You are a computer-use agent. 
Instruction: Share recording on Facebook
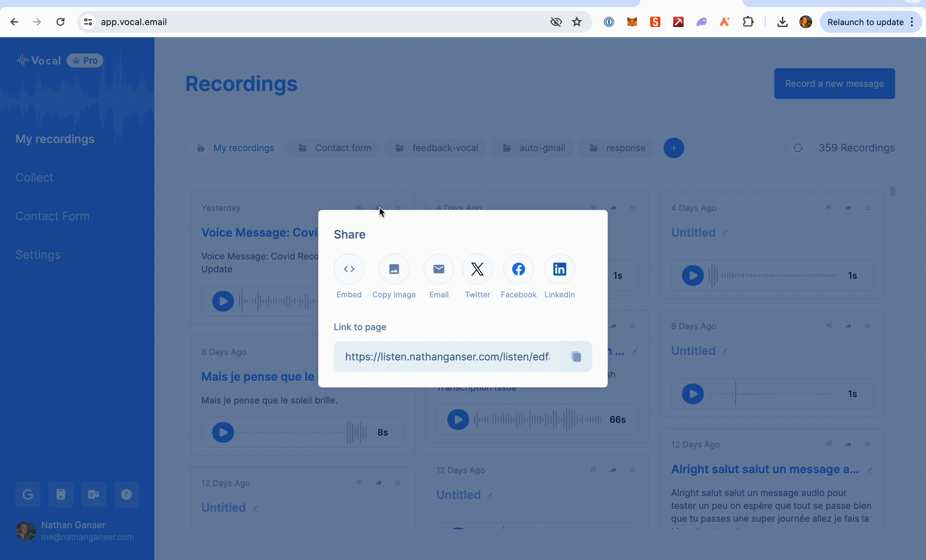[x=518, y=269]
